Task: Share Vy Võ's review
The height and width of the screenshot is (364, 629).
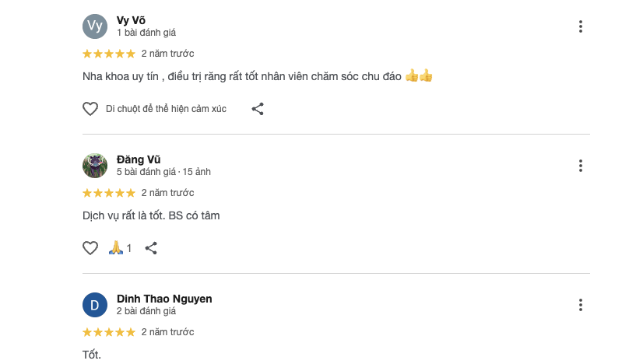Action: tap(258, 109)
